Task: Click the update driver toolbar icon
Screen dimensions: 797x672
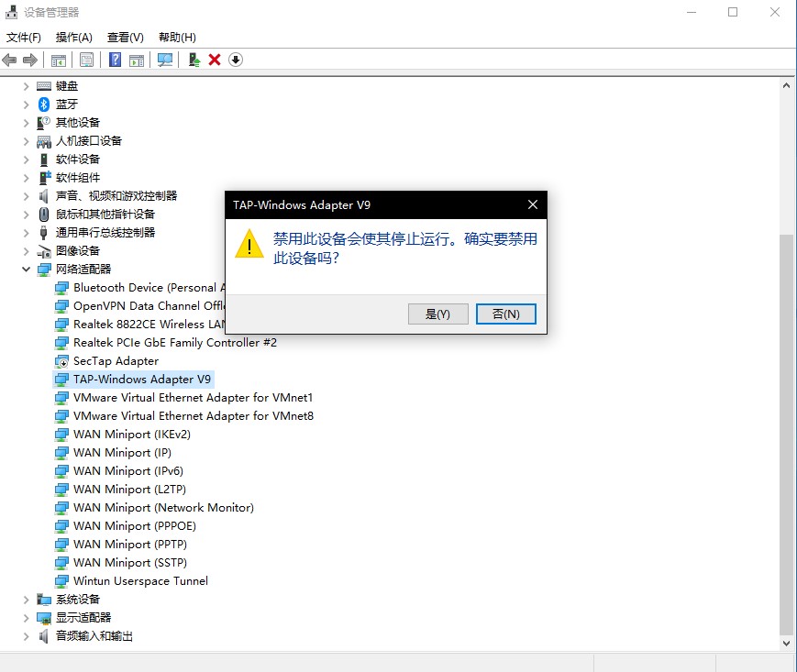Action: point(194,60)
